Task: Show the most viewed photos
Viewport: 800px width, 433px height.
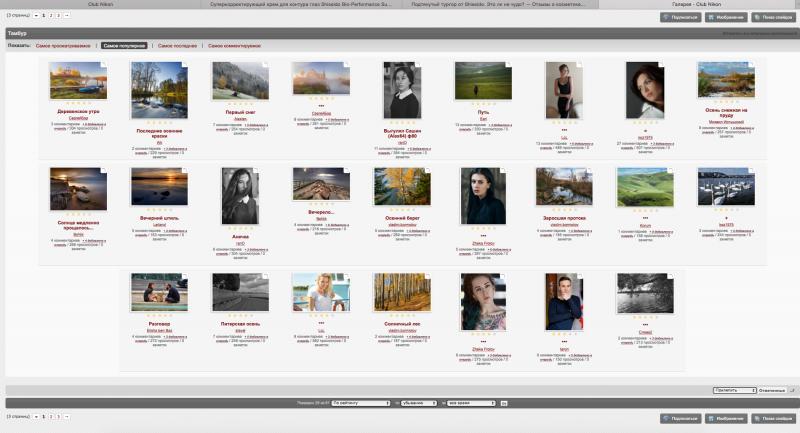Action: tap(63, 46)
